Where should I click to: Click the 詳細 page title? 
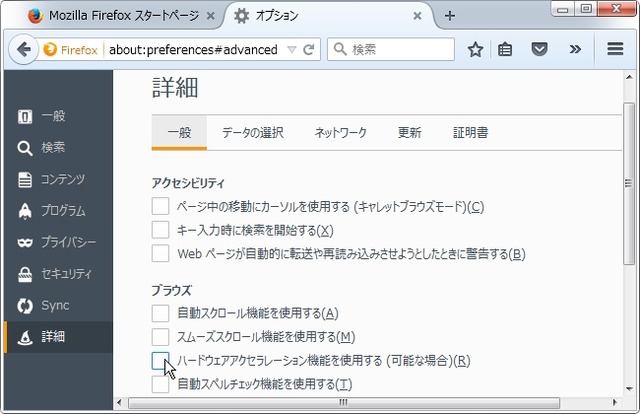(175, 88)
